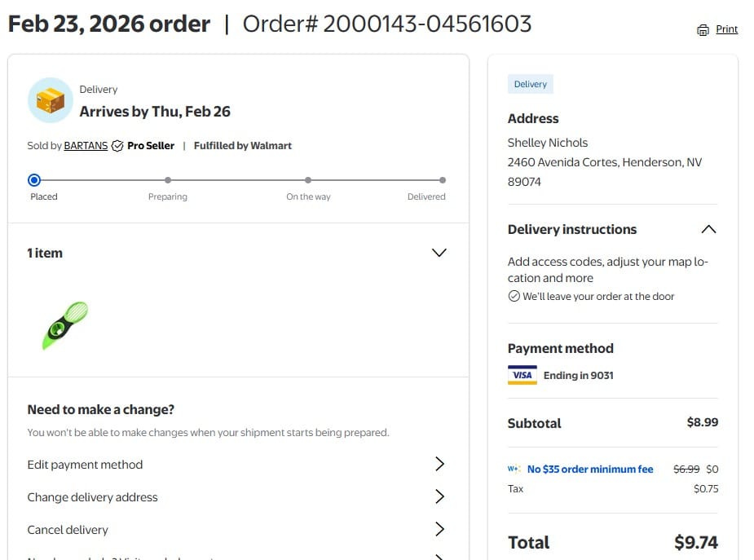The height and width of the screenshot is (560, 754).
Task: Click the Preparing progress step dot
Action: point(168,180)
